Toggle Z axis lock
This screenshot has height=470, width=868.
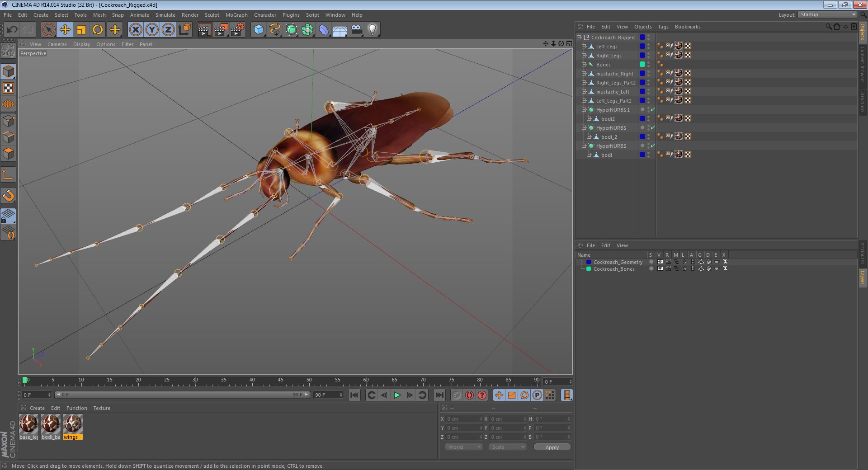[168, 30]
